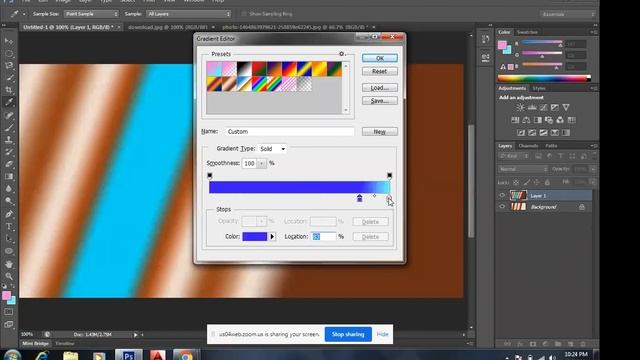Add a Vibrance adjustment (triangle icon)
This screenshot has width=640, height=360.
566,107
